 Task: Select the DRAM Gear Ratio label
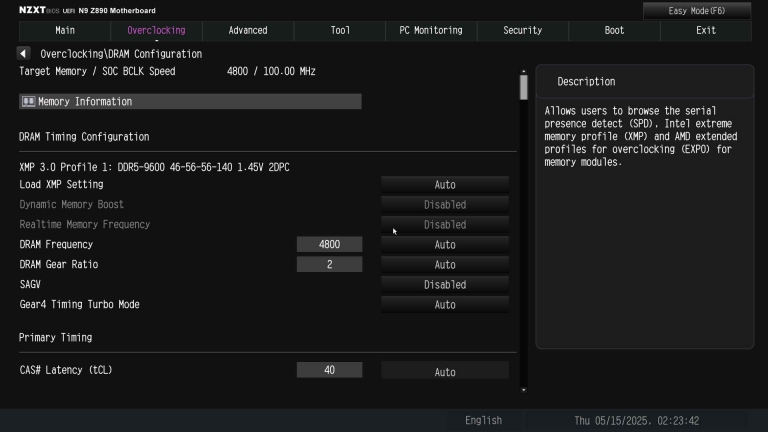tap(58, 264)
